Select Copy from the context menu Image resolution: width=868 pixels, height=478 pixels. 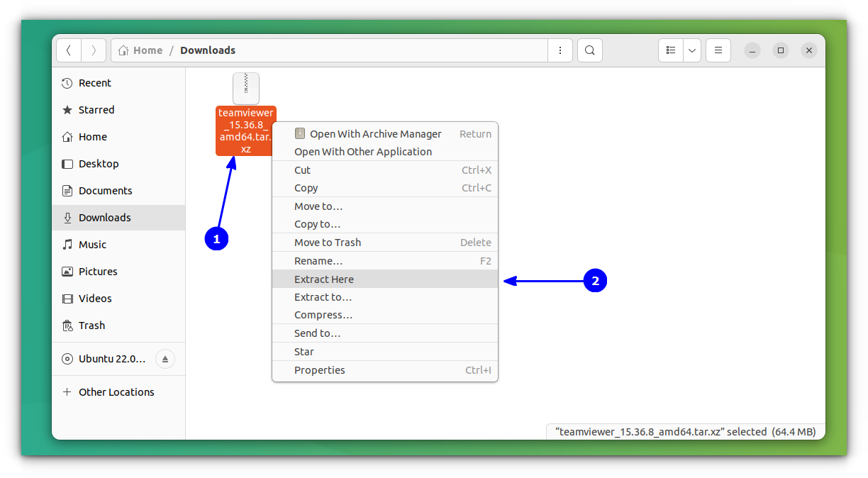[385, 188]
